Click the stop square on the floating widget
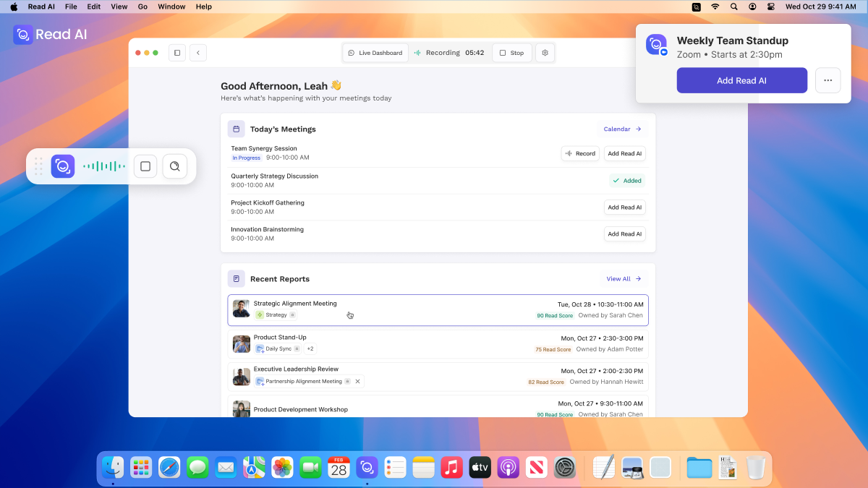This screenshot has width=868, height=488. pos(145,166)
